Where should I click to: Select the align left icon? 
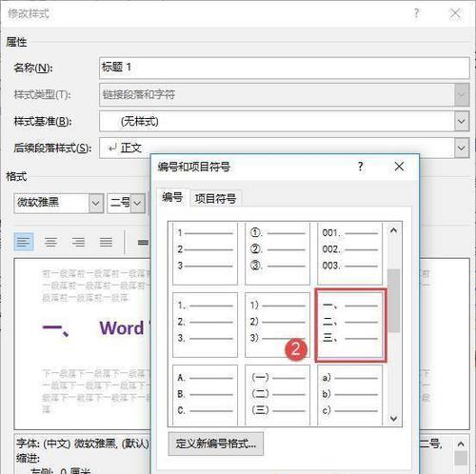24,242
